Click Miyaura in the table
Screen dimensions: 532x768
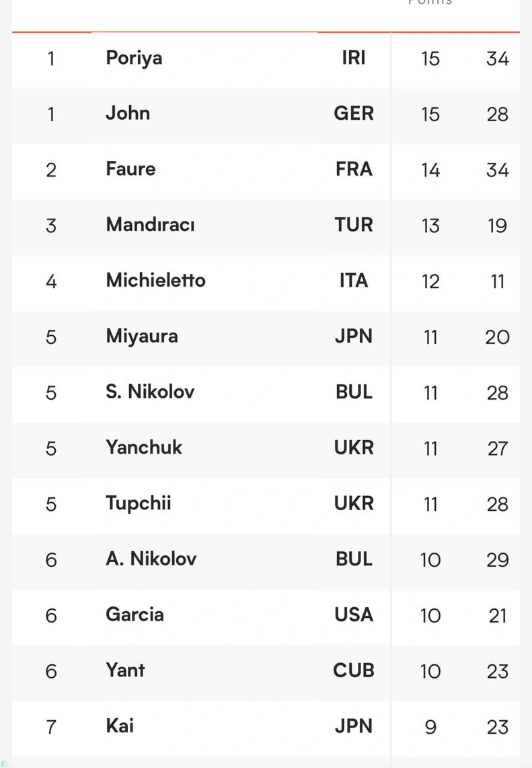(142, 337)
